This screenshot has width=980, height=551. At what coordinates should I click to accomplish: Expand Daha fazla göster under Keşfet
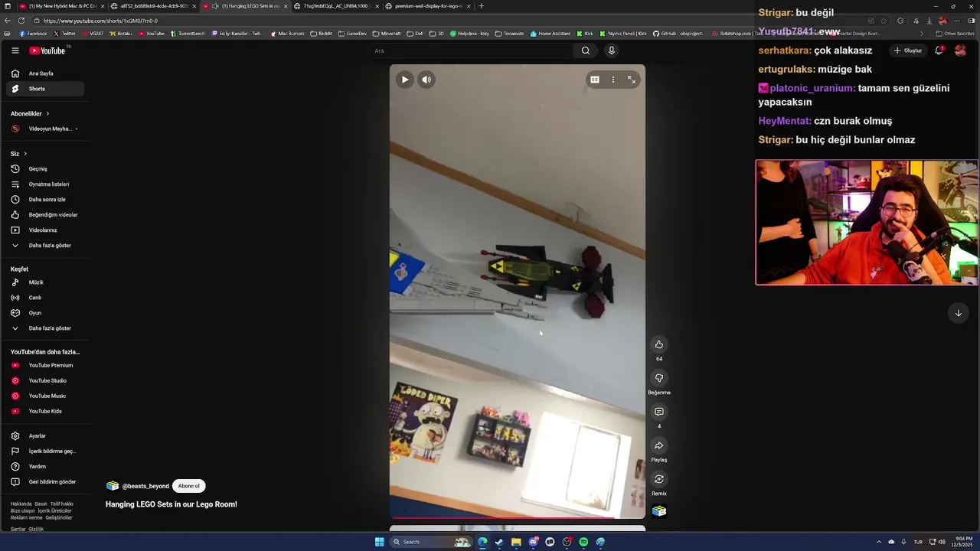45,328
